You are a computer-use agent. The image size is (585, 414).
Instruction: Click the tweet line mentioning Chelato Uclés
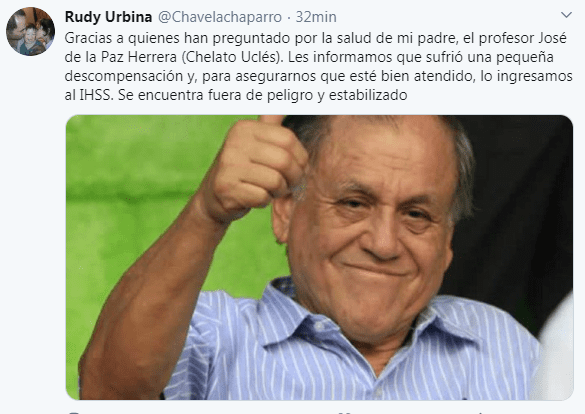[x=309, y=57]
